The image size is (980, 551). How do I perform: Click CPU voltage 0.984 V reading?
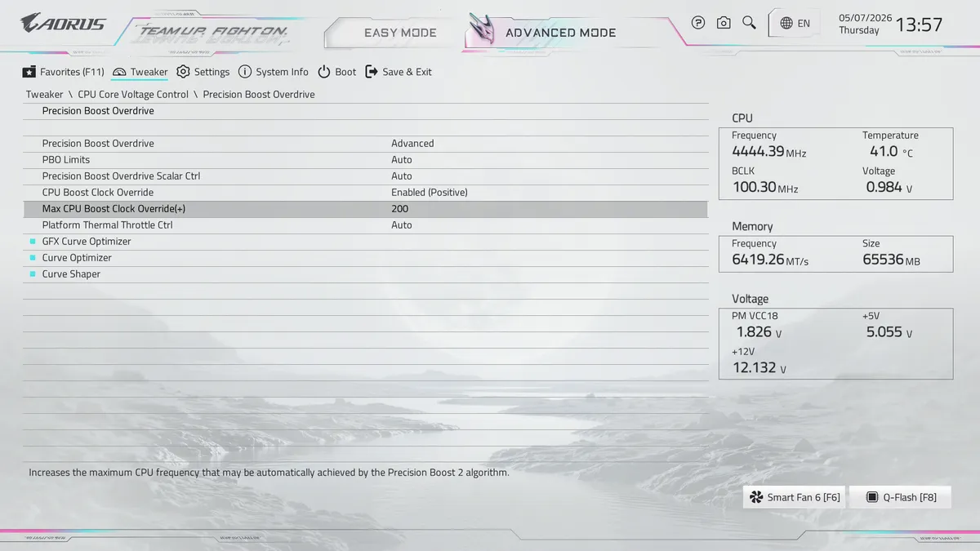coord(889,188)
